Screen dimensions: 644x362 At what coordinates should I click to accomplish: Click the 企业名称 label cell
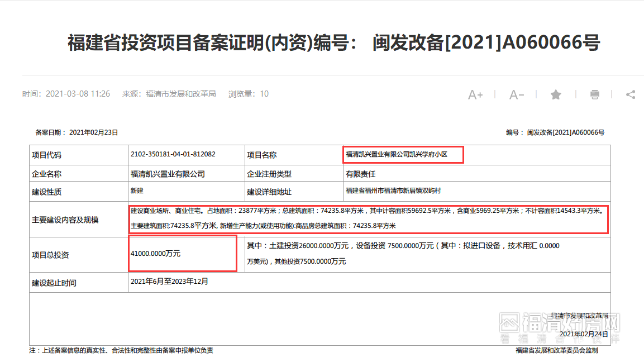(78, 174)
